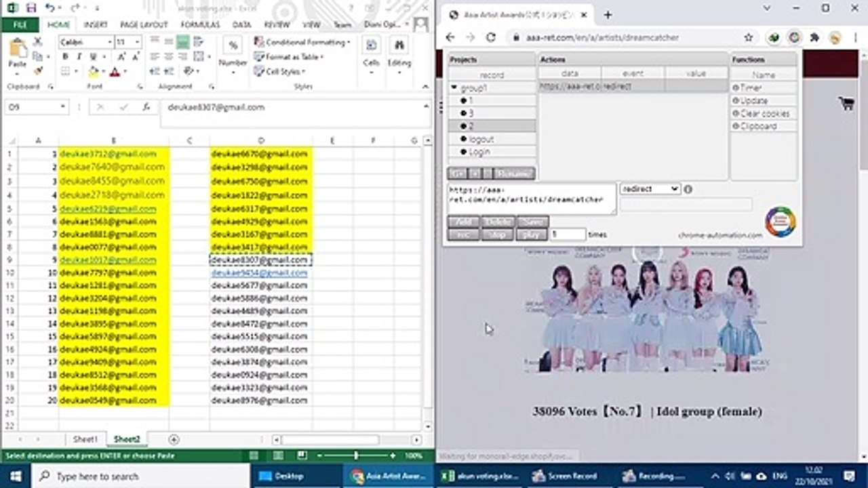Go back in Chrome
The width and height of the screenshot is (868, 488).
click(x=450, y=37)
